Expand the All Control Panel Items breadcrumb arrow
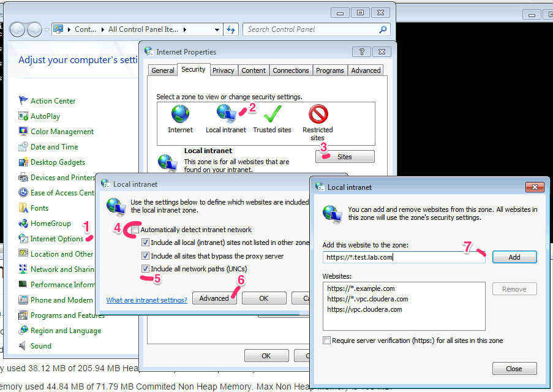The width and height of the screenshot is (553, 392). click(185, 29)
